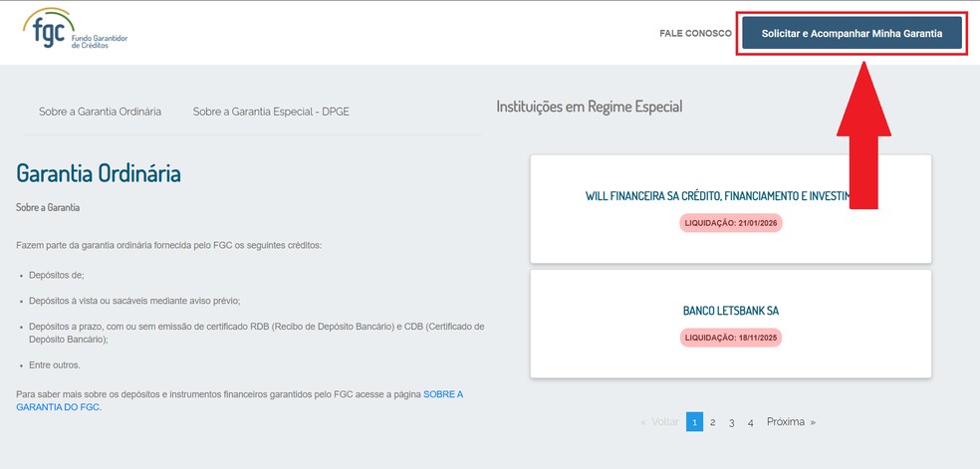
Task: Click the Liquidação 18/11/2025 badge
Action: 730,338
